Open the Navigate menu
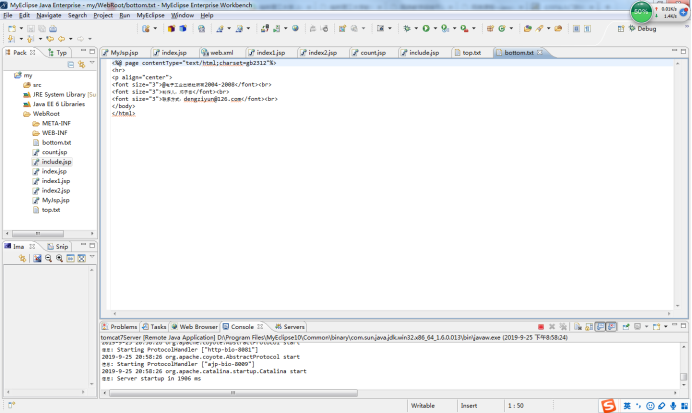This screenshot has width=692, height=413. click(x=49, y=15)
